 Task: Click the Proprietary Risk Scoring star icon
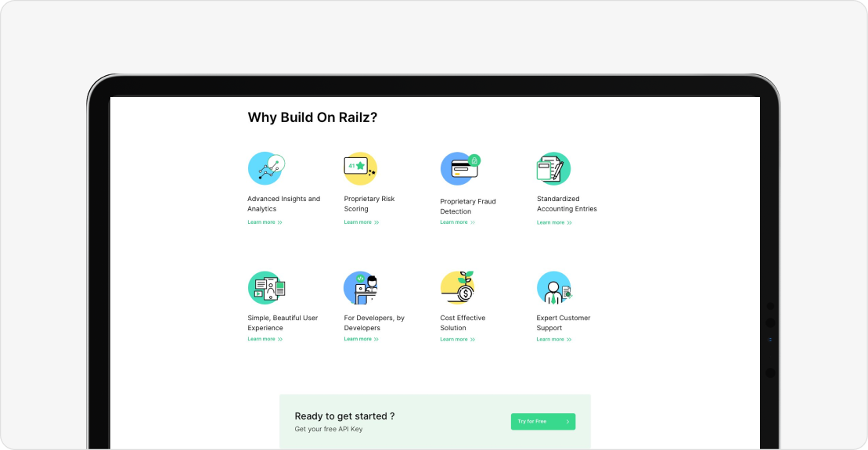[x=360, y=168]
